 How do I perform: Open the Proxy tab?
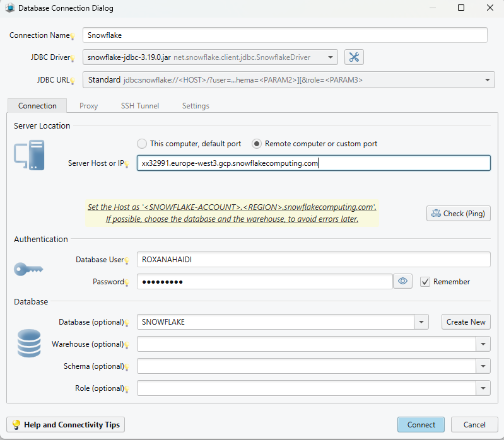[x=88, y=106]
